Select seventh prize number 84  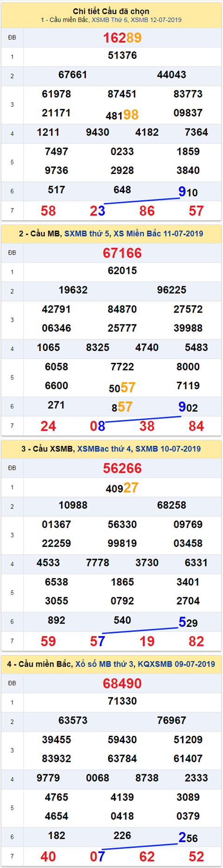[x=196, y=426]
